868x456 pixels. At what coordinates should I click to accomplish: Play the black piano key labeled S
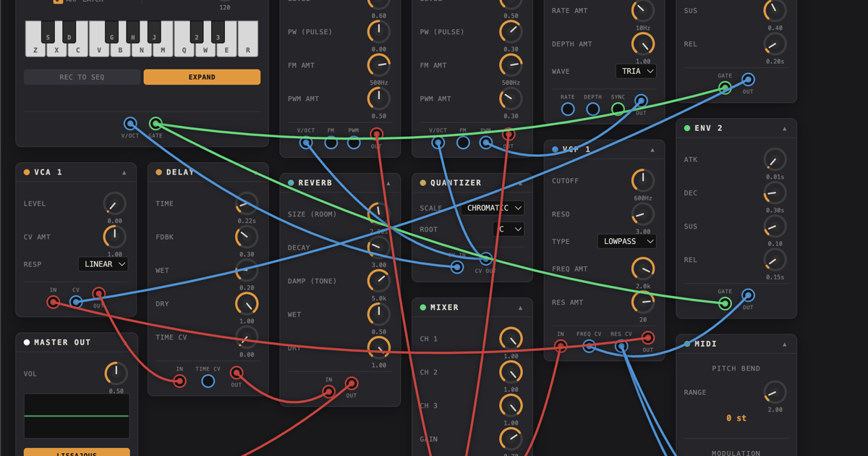[x=48, y=31]
